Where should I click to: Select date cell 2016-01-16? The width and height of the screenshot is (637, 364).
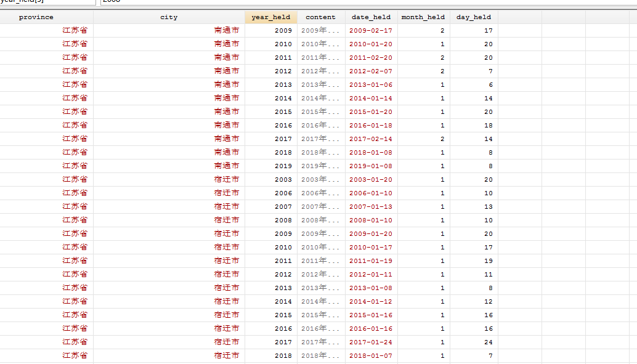[x=371, y=328]
